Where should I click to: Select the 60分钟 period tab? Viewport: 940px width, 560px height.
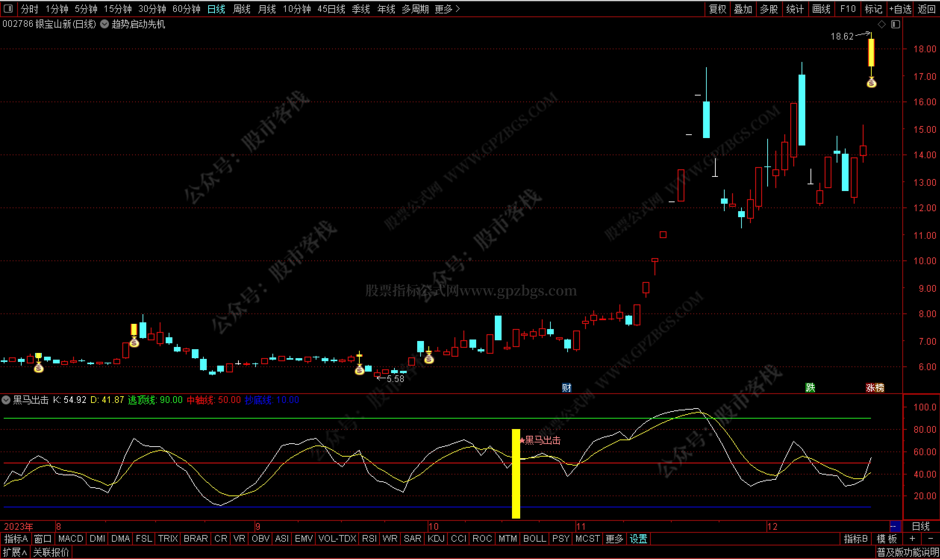click(x=186, y=9)
